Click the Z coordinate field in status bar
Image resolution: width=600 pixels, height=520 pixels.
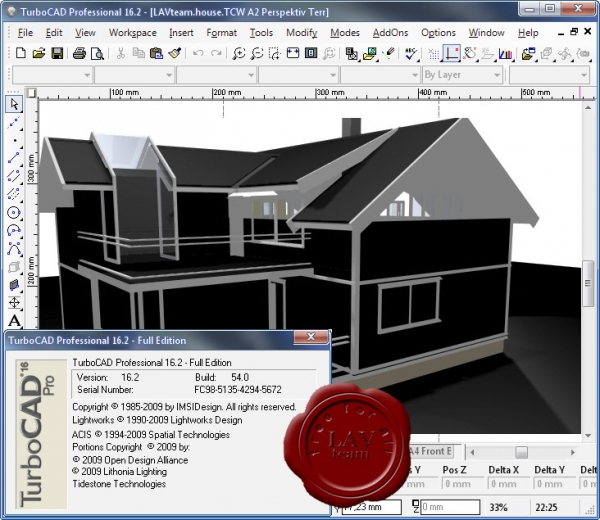pyautogui.click(x=450, y=507)
